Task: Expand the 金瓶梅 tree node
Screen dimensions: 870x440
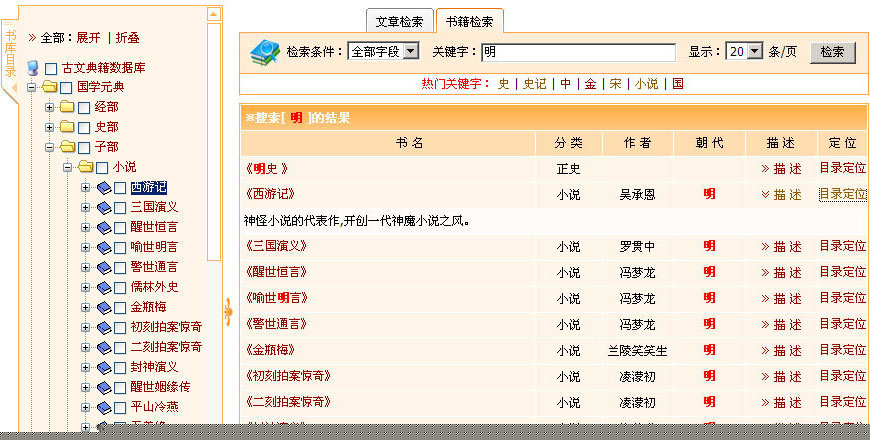Action: coord(85,307)
